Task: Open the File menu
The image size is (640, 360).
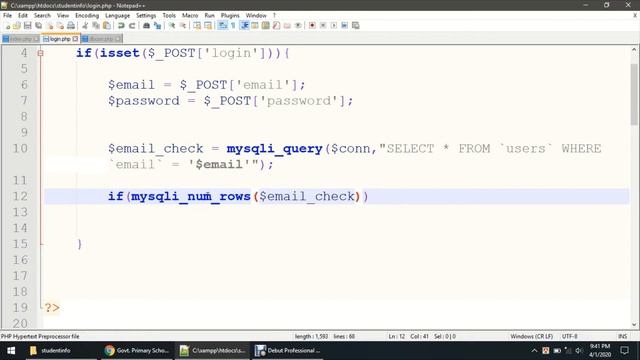Action: point(7,16)
